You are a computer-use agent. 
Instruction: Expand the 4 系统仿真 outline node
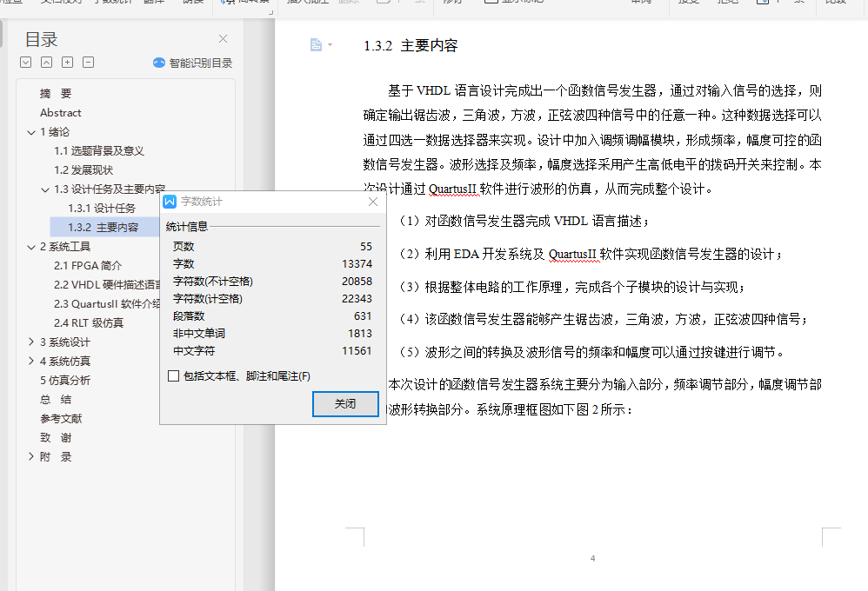(31, 361)
